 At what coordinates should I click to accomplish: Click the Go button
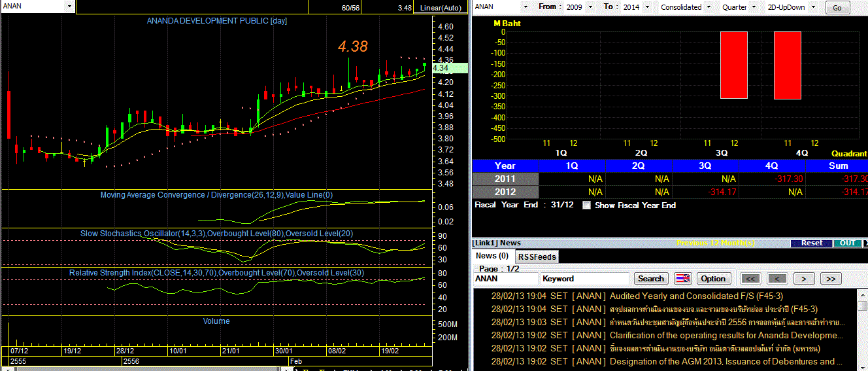[837, 8]
